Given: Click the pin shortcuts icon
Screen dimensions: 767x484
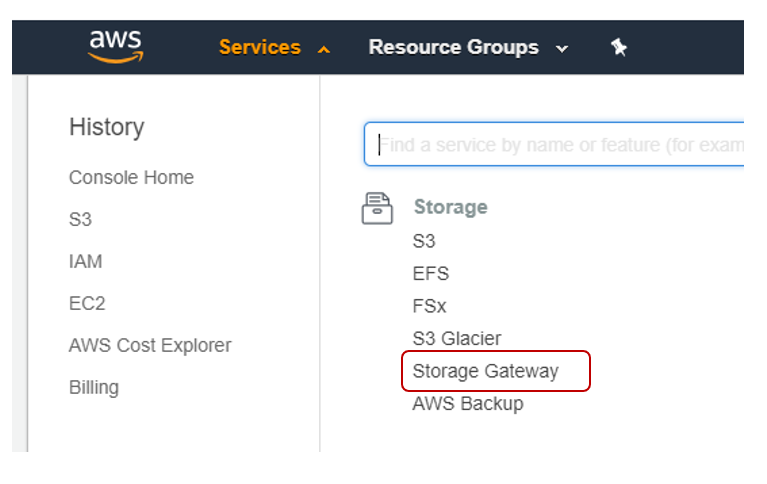Looking at the screenshot, I should (x=619, y=48).
